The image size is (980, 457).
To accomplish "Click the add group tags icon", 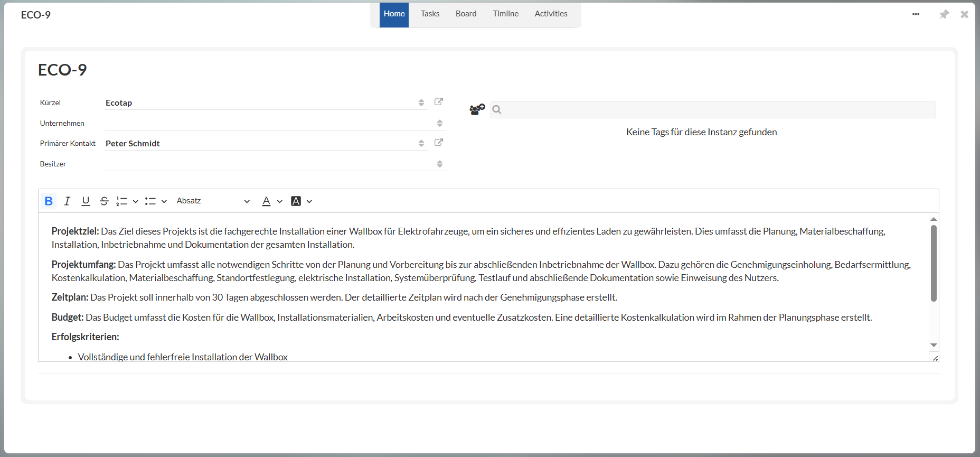I will pyautogui.click(x=477, y=109).
